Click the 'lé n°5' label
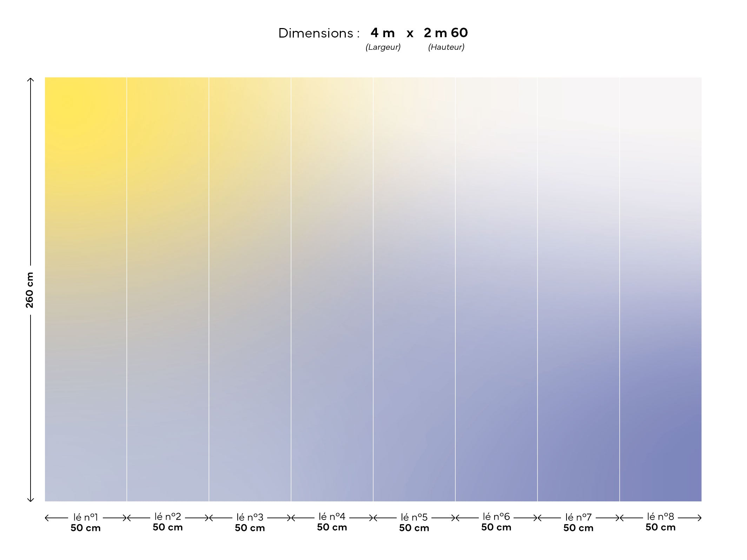Viewport: 747px width, 560px height. click(414, 517)
